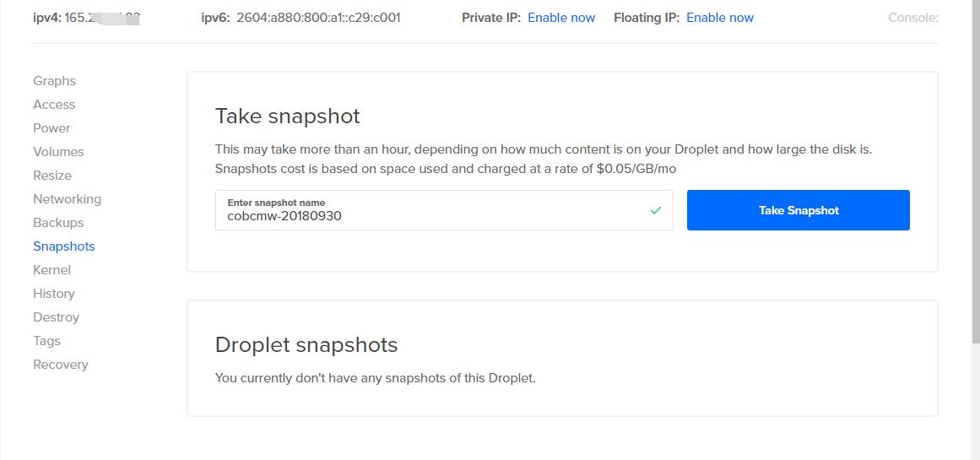
Task: View the Droplet History
Action: click(x=54, y=294)
